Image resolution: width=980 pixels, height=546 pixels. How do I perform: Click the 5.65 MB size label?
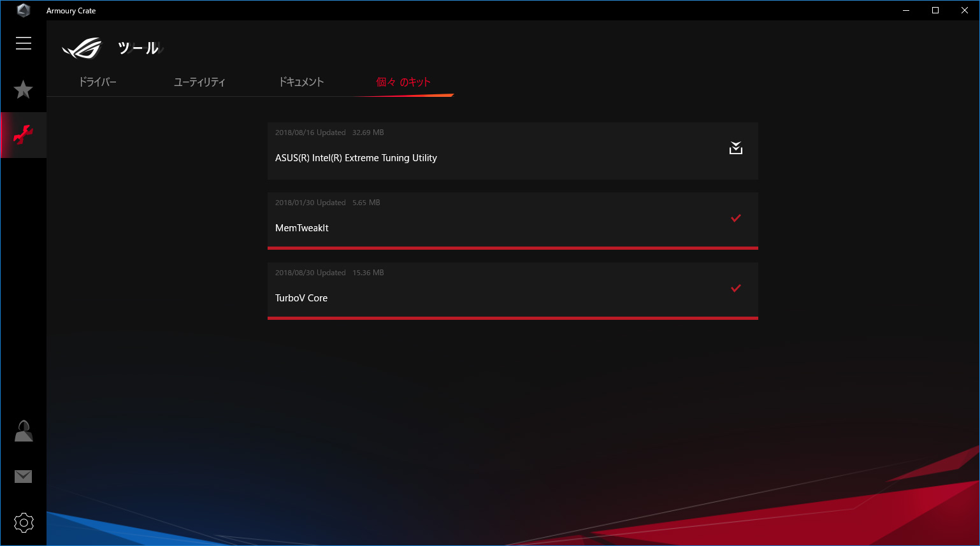(x=366, y=203)
